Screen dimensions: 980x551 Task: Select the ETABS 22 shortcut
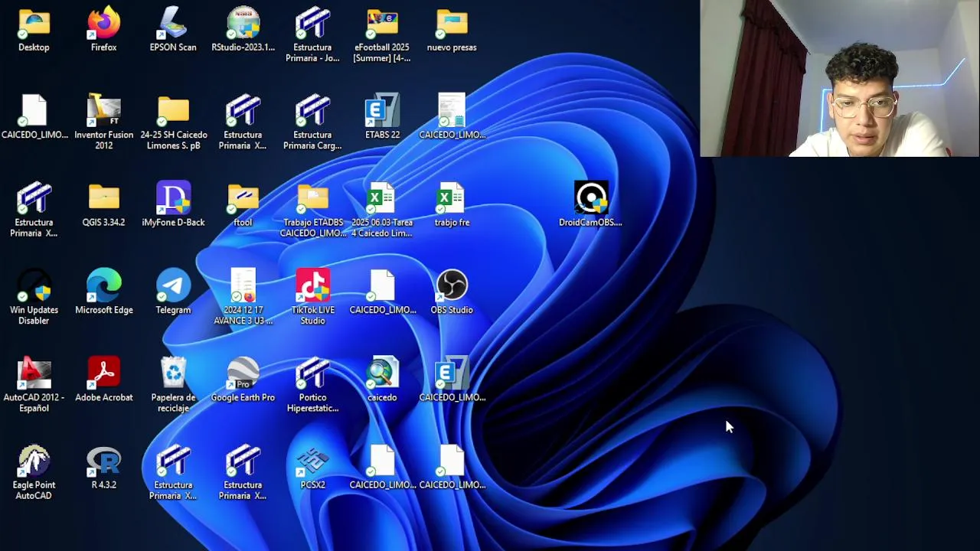pyautogui.click(x=382, y=112)
